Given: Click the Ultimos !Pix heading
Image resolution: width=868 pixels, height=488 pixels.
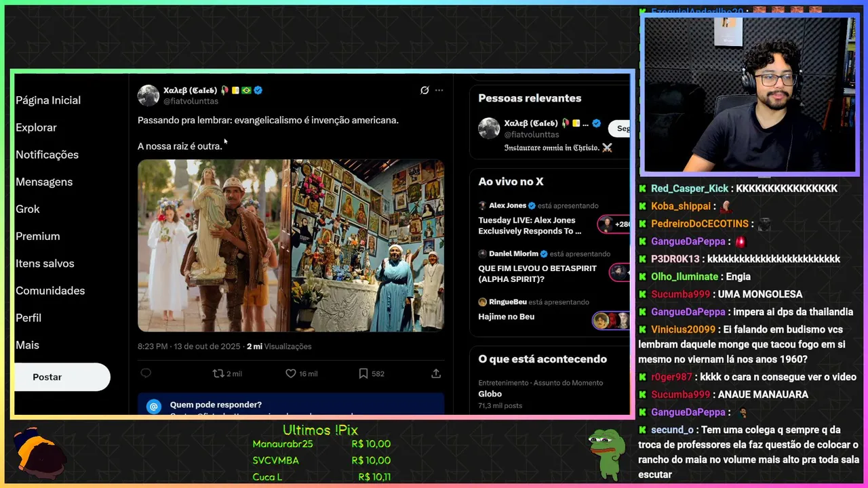Looking at the screenshot, I should click(x=320, y=430).
